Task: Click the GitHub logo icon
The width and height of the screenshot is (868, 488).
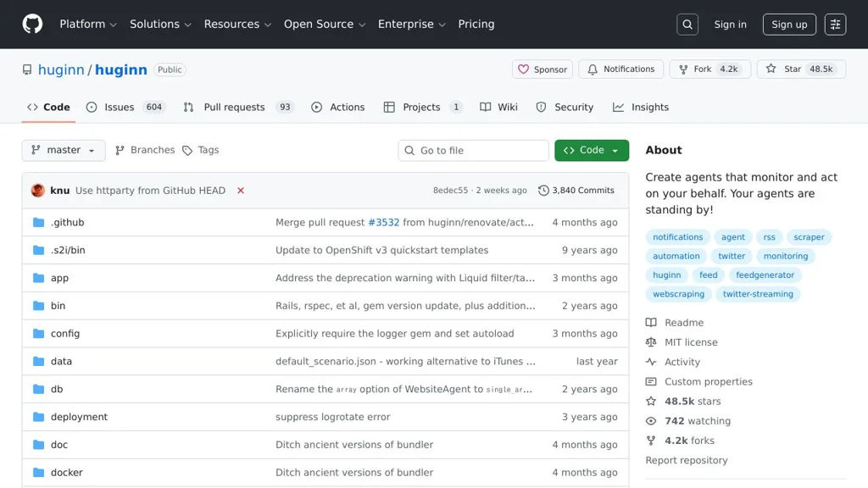Action: [x=32, y=24]
